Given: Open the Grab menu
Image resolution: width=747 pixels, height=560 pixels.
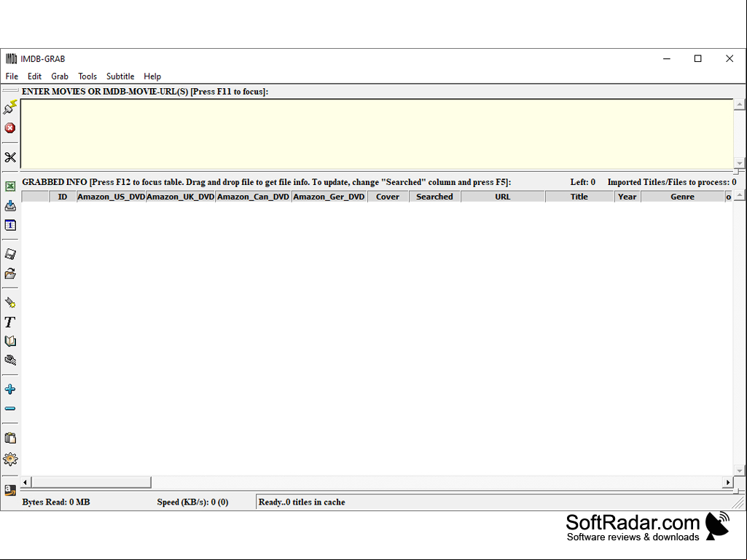Looking at the screenshot, I should [60, 76].
